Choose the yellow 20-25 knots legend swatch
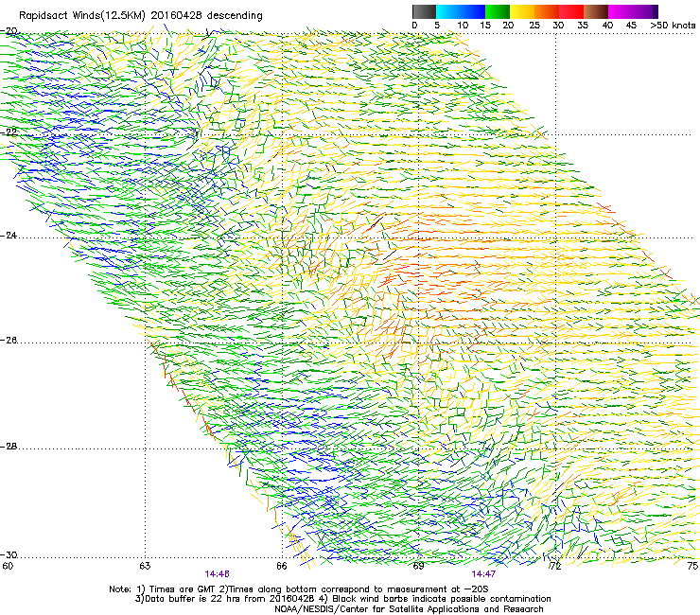 522,11
